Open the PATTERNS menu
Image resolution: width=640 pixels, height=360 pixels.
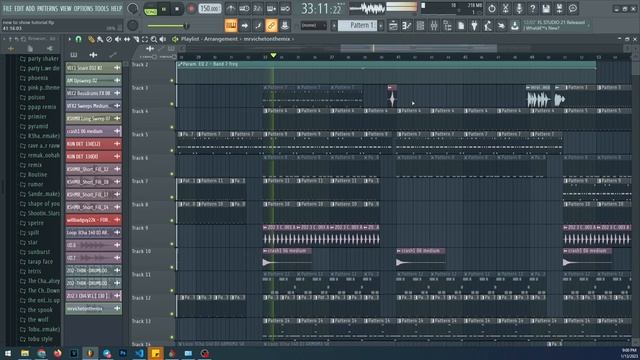(48, 8)
